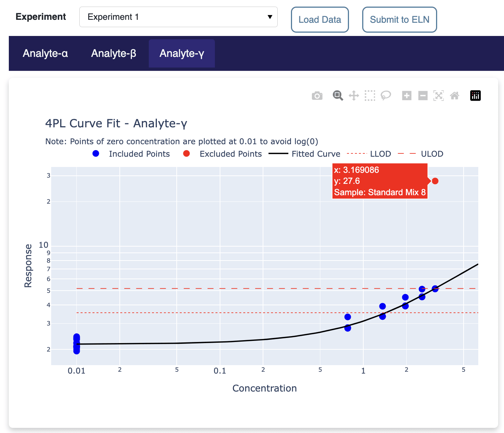This screenshot has height=433, width=504.
Task: Click the red excluded Standard Mix 8 point
Action: tap(435, 181)
